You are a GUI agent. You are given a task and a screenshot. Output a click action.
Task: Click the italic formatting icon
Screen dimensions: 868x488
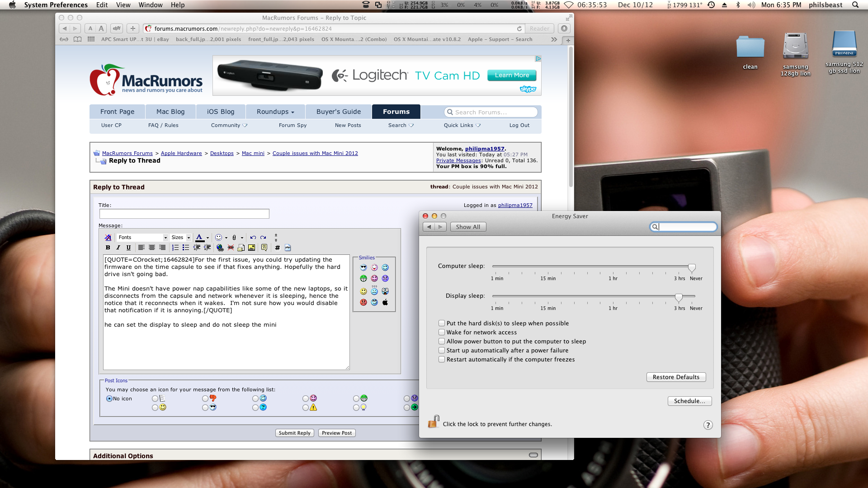click(118, 248)
